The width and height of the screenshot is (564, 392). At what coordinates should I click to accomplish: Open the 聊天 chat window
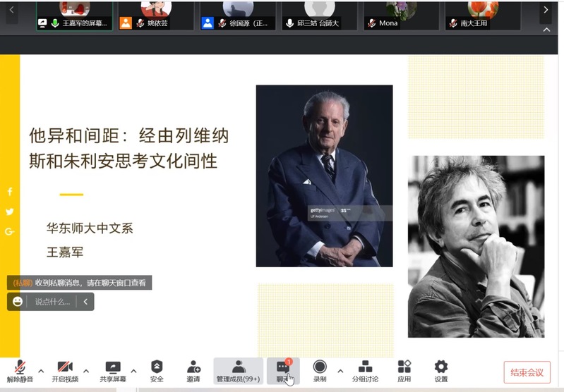[x=283, y=371]
